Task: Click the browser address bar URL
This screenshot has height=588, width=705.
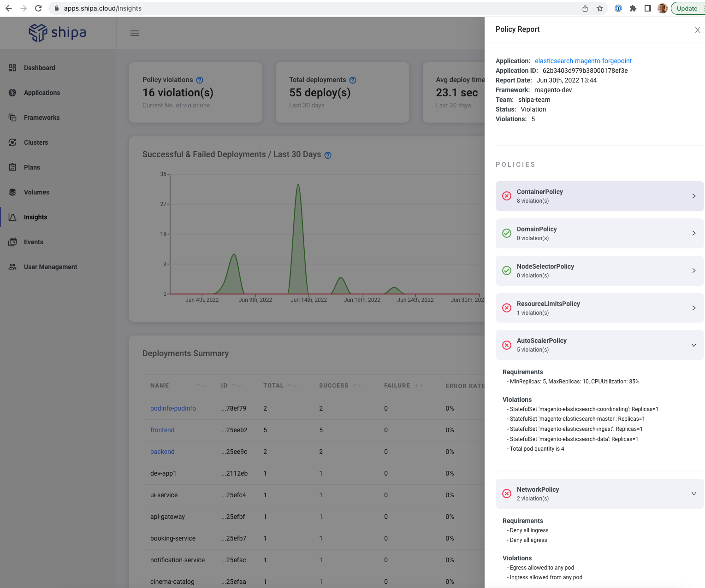Action: pyautogui.click(x=103, y=8)
